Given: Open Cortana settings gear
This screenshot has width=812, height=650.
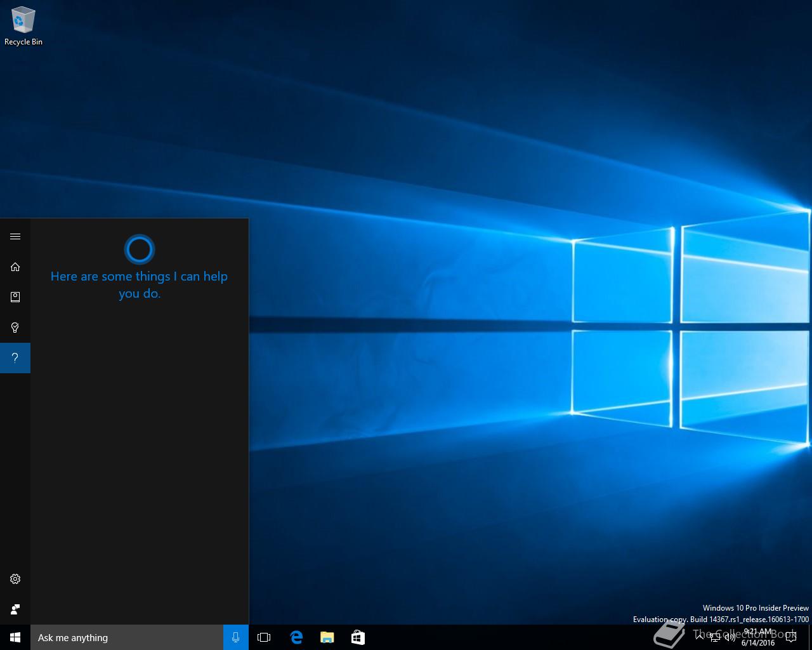Looking at the screenshot, I should (x=15, y=579).
